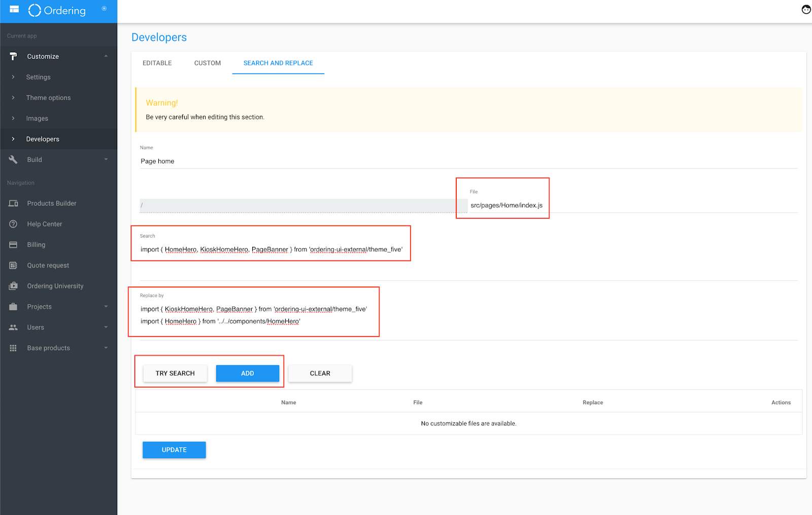Open Products Builder devices icon
Viewport: 812px width, 515px height.
click(x=13, y=203)
